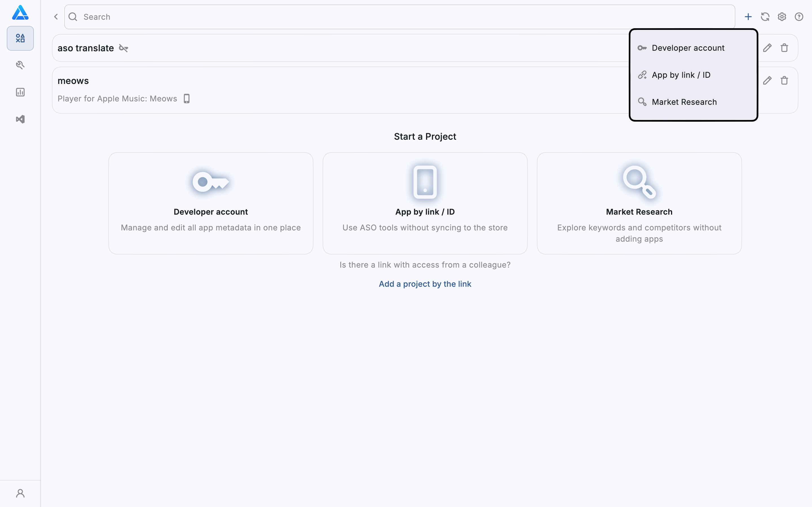Click the refresh sync icon

click(765, 17)
